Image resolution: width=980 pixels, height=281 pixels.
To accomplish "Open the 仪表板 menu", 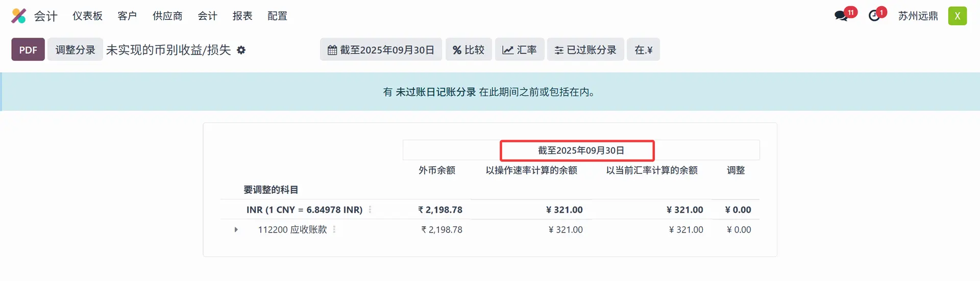I will coord(87,16).
